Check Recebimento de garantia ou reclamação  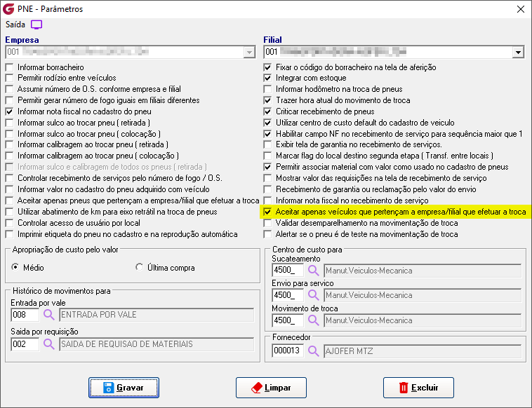point(267,189)
